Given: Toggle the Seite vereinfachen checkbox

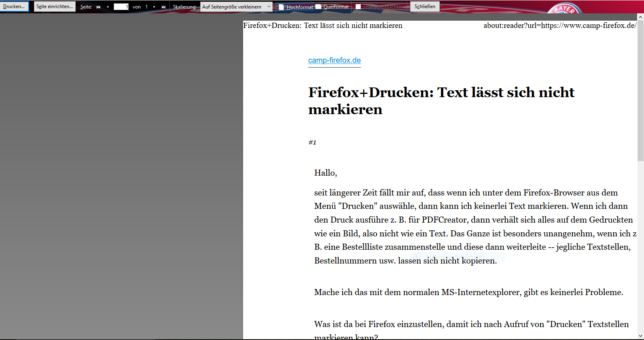Looking at the screenshot, I should tap(358, 7).
